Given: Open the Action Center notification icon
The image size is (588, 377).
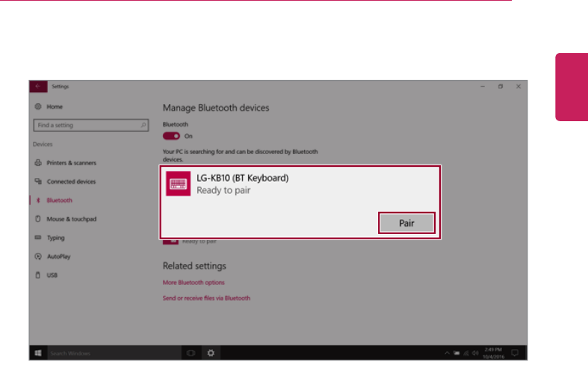Looking at the screenshot, I should click(x=516, y=353).
